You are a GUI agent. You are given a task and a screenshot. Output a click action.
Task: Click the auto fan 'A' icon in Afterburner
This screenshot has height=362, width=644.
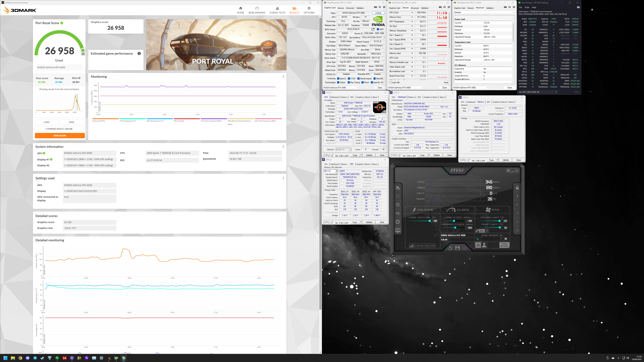point(478,245)
